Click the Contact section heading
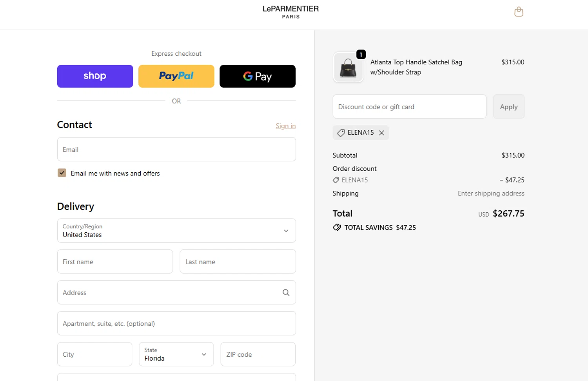 (x=74, y=125)
